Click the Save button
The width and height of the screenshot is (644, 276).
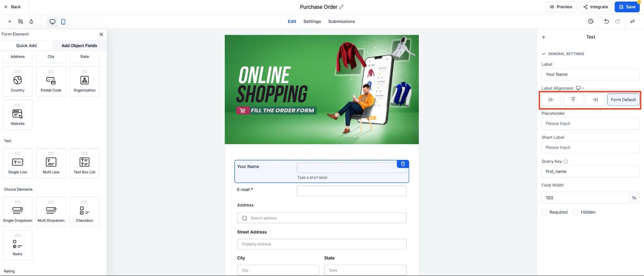coord(627,7)
